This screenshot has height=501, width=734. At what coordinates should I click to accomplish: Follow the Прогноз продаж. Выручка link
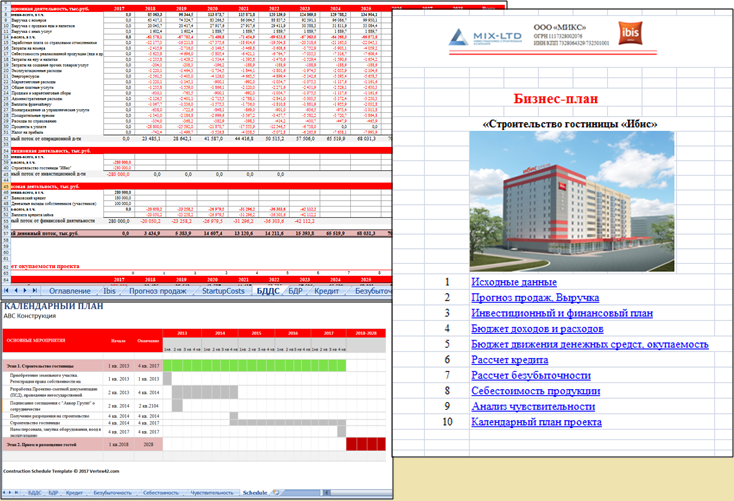tap(534, 298)
